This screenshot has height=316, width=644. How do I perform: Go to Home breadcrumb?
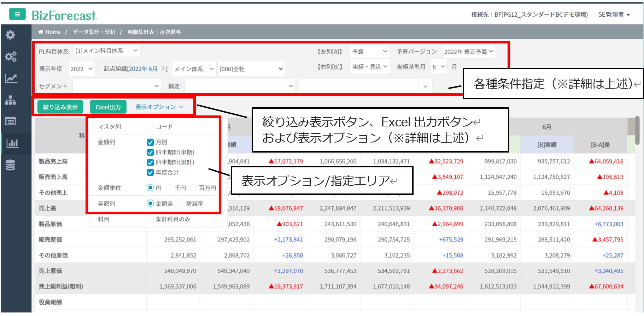pos(53,32)
